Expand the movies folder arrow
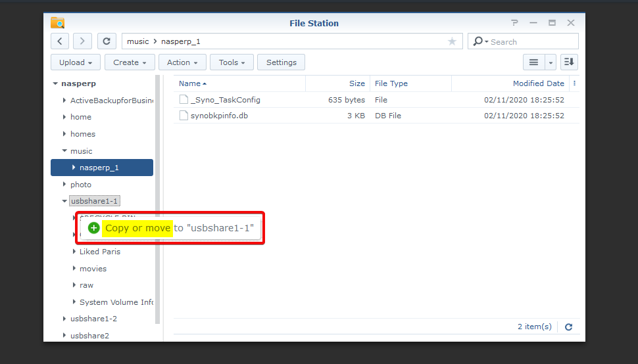The height and width of the screenshot is (364, 638). [74, 268]
